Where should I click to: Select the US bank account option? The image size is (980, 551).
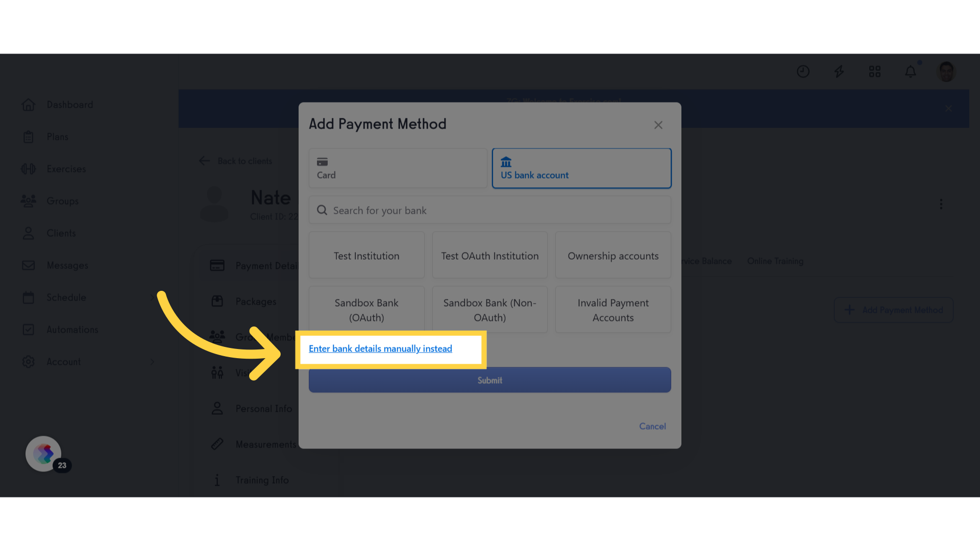coord(581,168)
